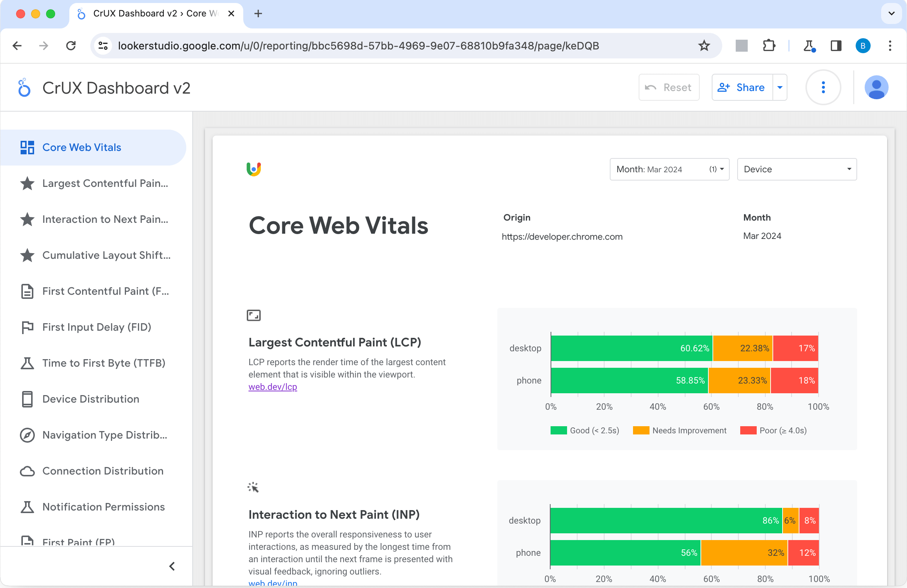Click the gray square extension icon
The width and height of the screenshot is (907, 588).
[741, 46]
